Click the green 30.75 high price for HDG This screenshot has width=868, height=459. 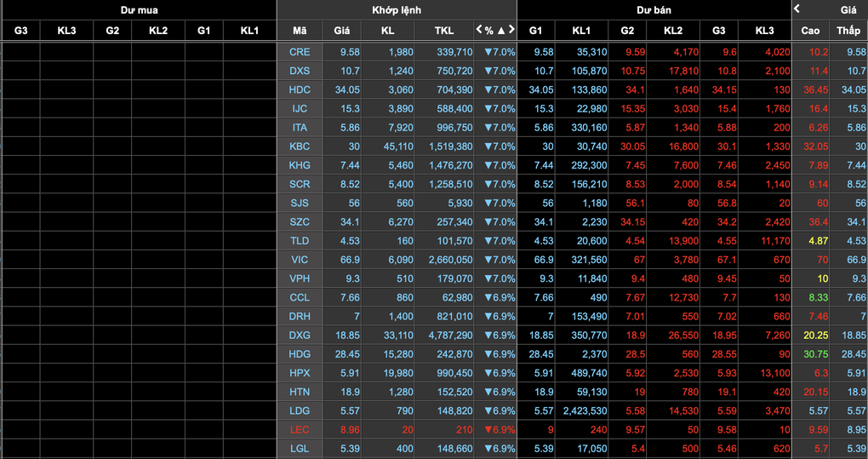pos(815,353)
